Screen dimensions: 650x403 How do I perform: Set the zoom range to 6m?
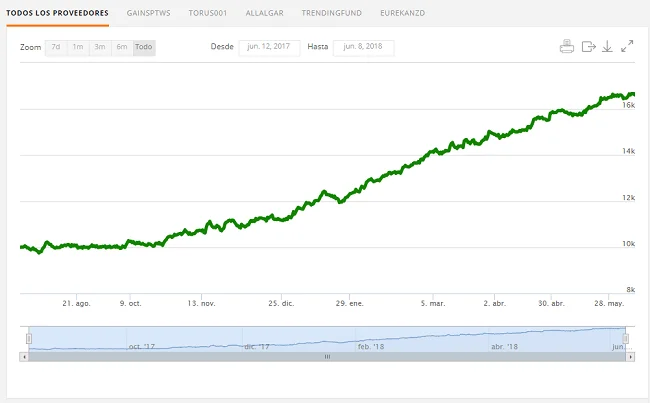(x=122, y=47)
